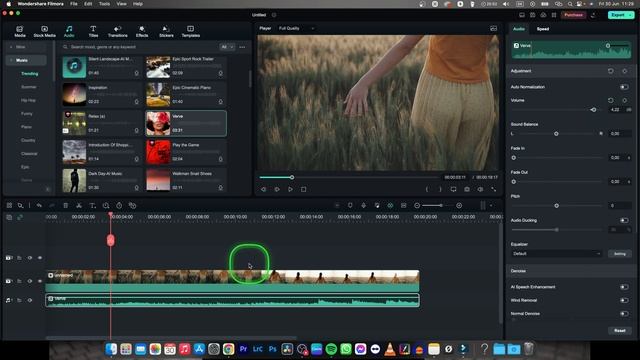640x360 pixels.
Task: Enable Normal Denoise switch
Action: pyautogui.click(x=624, y=314)
